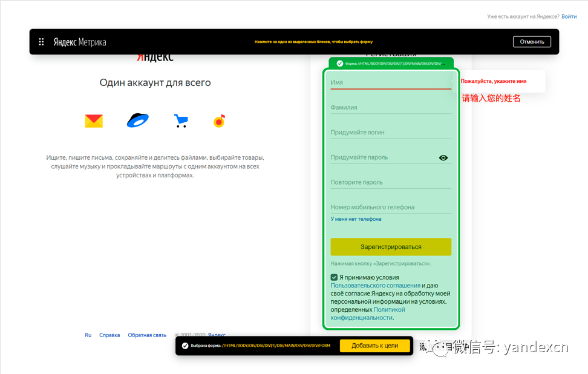Focus the Придумайте логин field
This screenshot has height=374, width=588.
(391, 133)
